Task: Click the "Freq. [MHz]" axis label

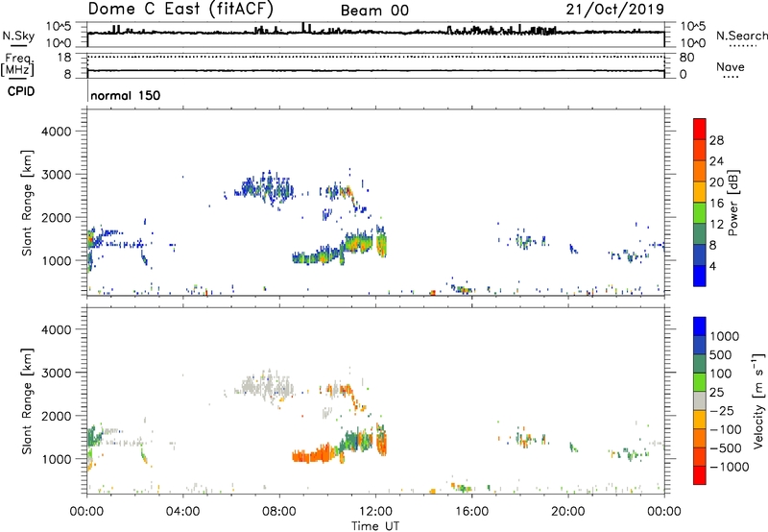Action: [17, 64]
